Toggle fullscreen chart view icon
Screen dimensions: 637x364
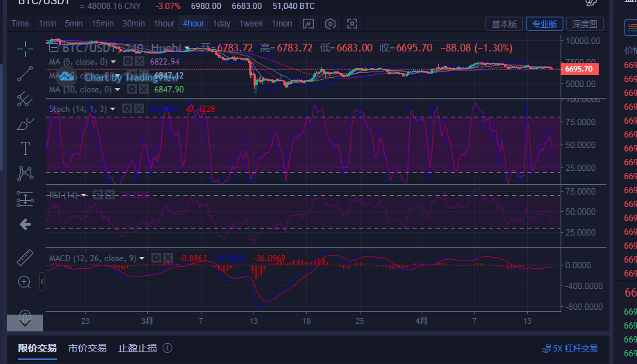point(352,24)
